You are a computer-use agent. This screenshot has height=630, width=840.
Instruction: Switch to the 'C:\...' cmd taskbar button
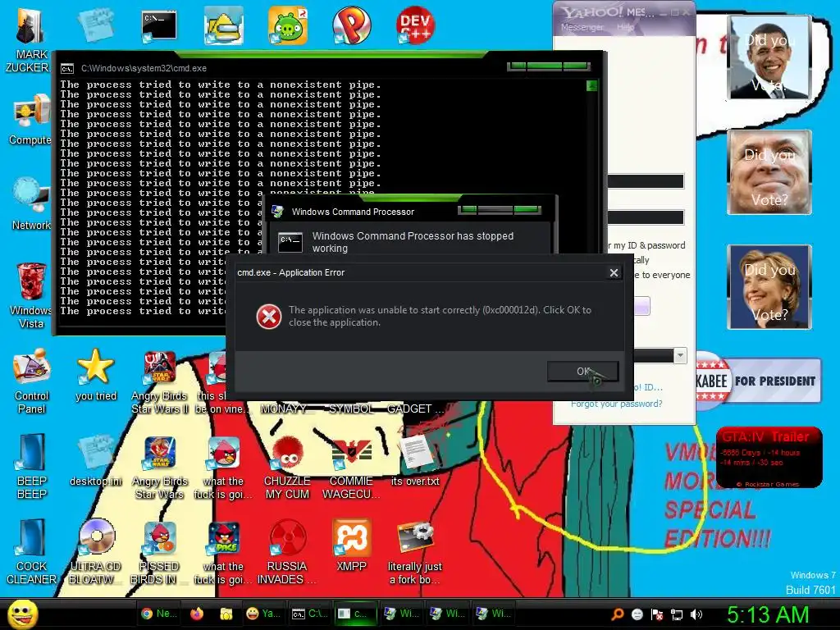click(x=309, y=614)
